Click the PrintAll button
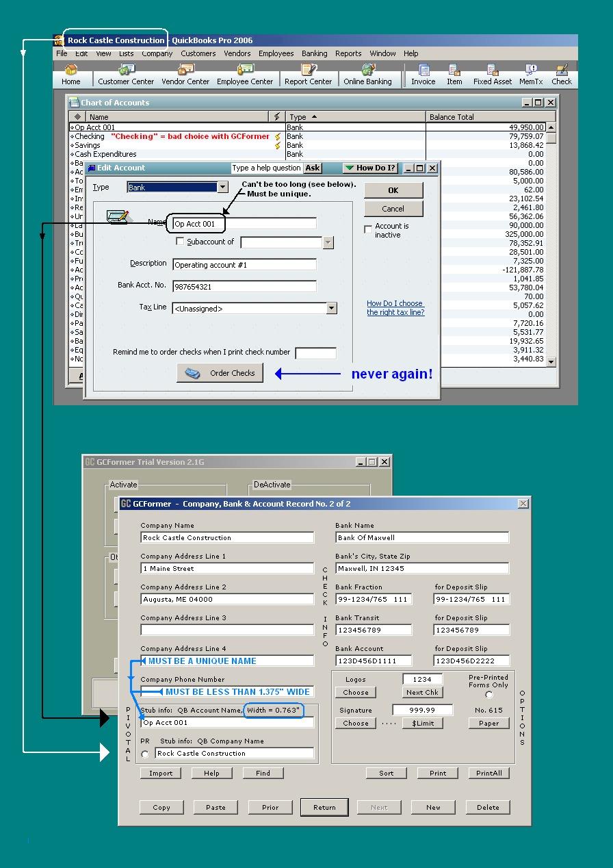The image size is (613, 868). pos(489,773)
